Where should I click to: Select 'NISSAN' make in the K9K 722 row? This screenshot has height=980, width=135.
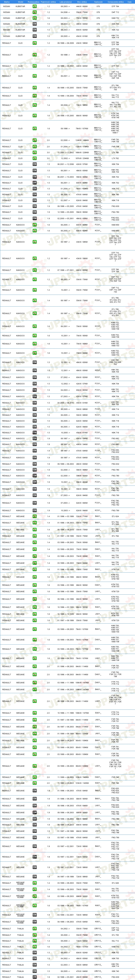7,30
